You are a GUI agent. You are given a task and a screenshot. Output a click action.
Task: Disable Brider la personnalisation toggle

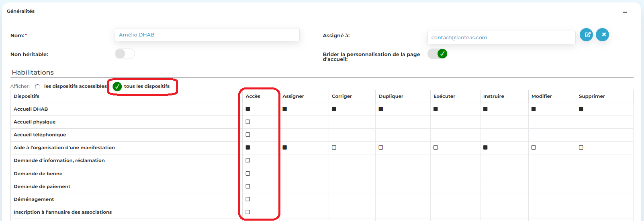(x=438, y=54)
